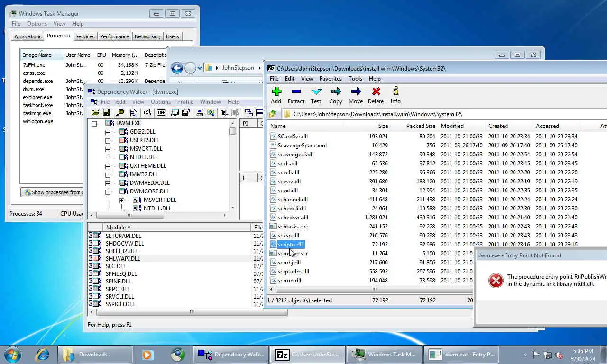
Task: Open the Favorites menu in 7-Zip
Action: 331,79
